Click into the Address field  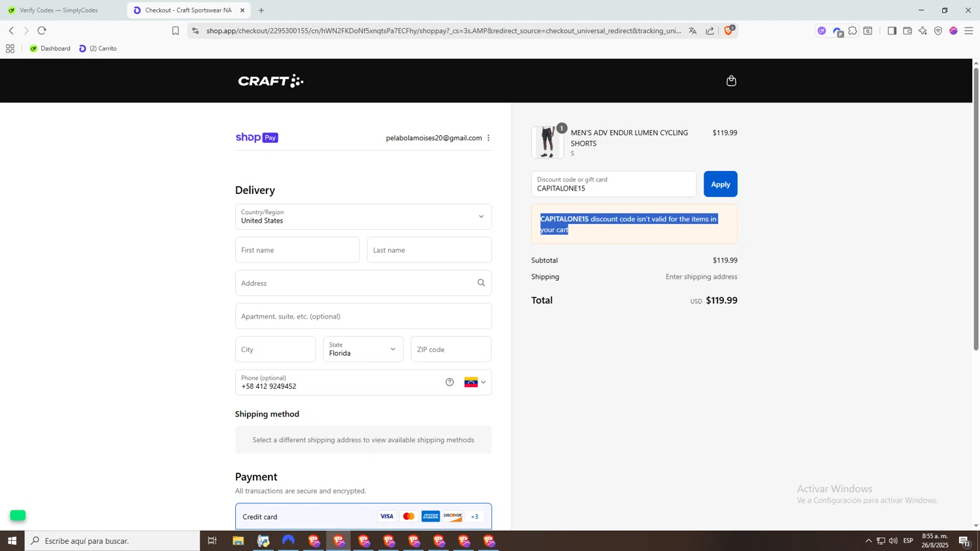pos(363,283)
